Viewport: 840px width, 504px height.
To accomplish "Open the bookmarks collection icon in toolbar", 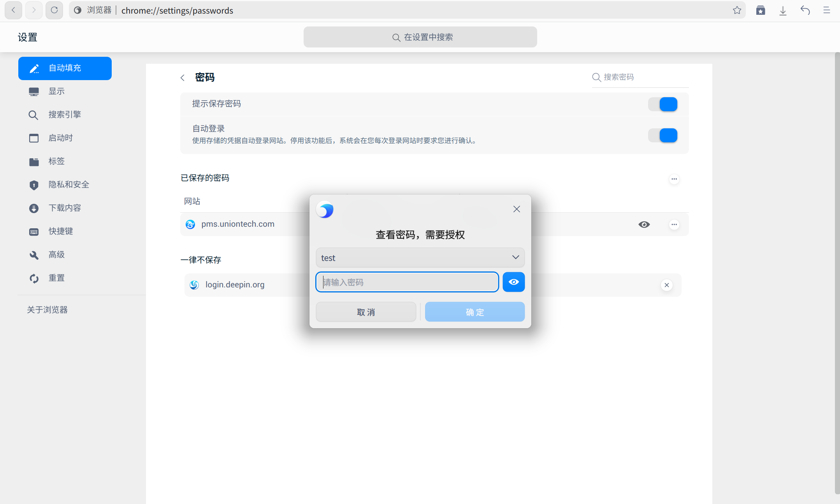I will click(761, 10).
